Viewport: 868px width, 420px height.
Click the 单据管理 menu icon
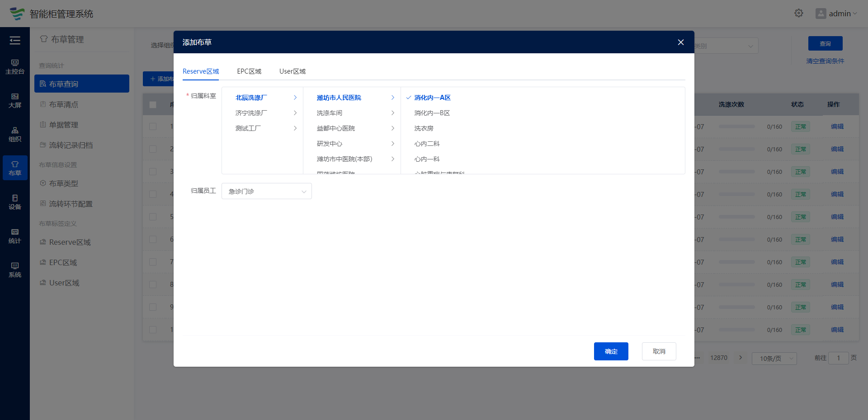point(43,124)
